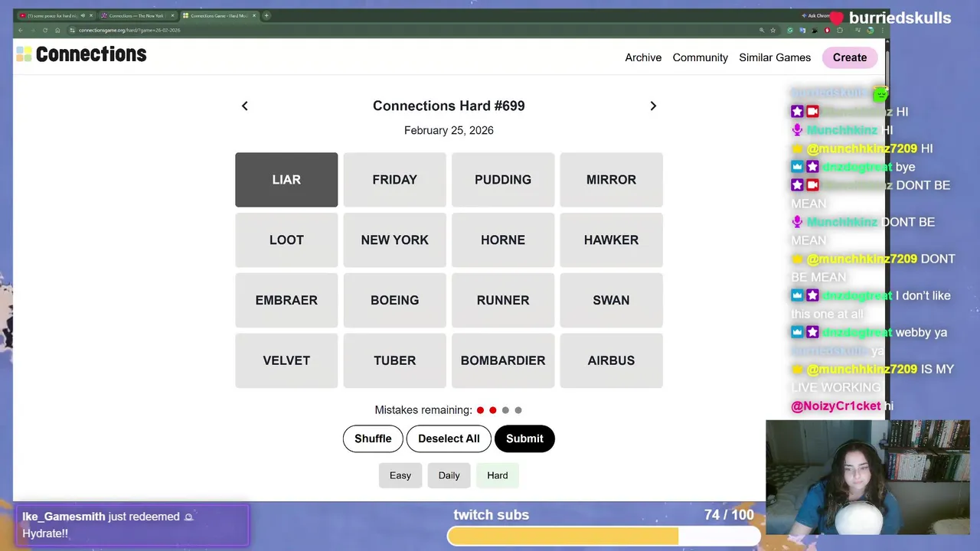Click the 'Connections Hard #699' heading
Screen dimensions: 980x551
[449, 106]
